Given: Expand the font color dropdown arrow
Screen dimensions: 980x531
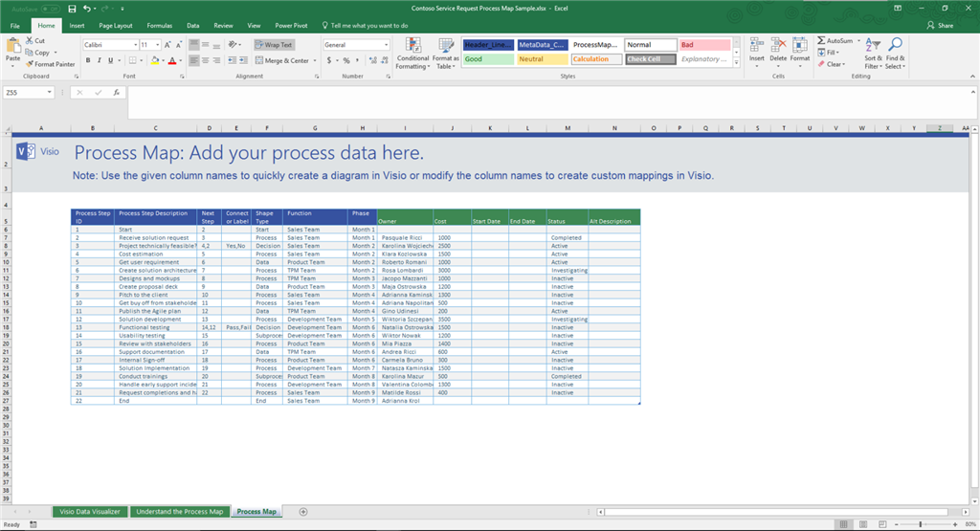Looking at the screenshot, I should pyautogui.click(x=181, y=60).
